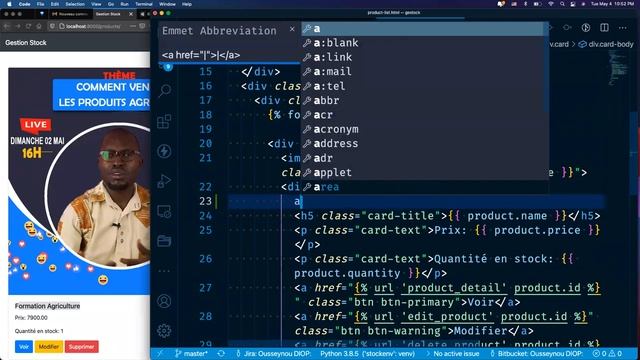The height and width of the screenshot is (360, 640).
Task: Click the Python 3.8.5 interpreter in status bar
Action: pyautogui.click(x=367, y=353)
